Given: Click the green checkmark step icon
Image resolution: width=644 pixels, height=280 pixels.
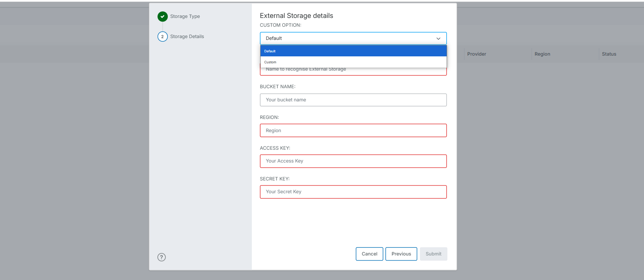Looking at the screenshot, I should pos(163,16).
